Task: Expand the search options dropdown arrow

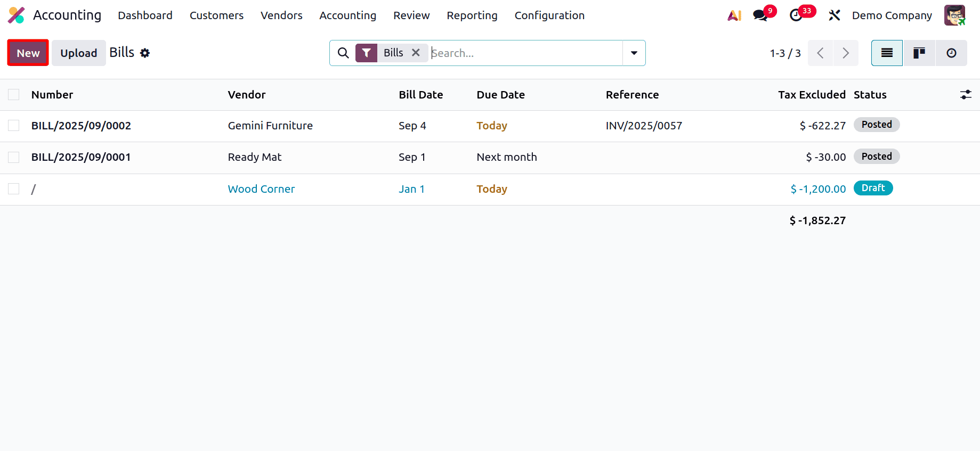Action: click(x=634, y=53)
